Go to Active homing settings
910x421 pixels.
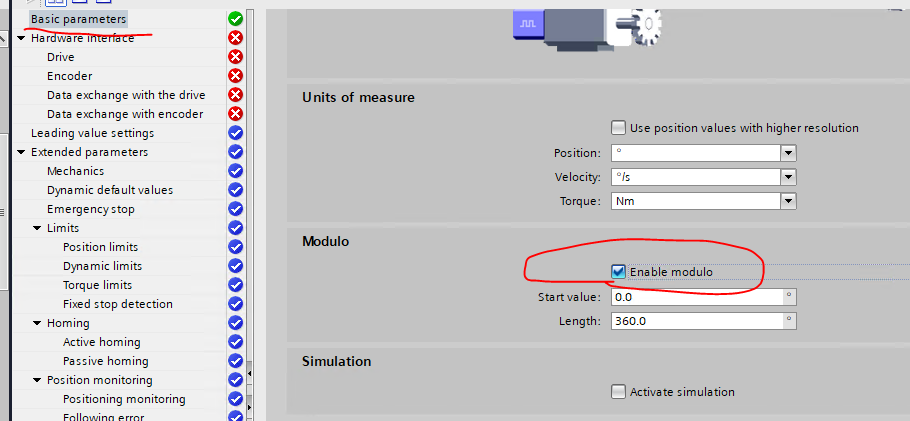pos(101,342)
